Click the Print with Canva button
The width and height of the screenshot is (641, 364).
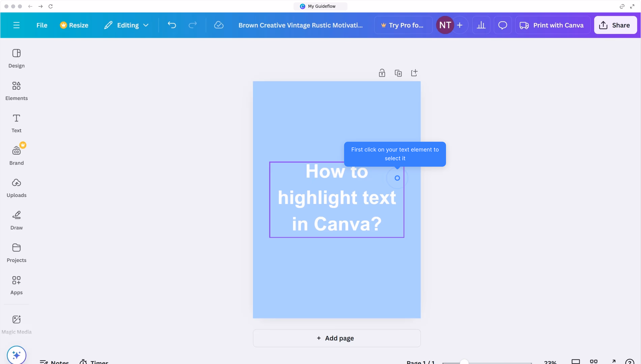pyautogui.click(x=552, y=25)
